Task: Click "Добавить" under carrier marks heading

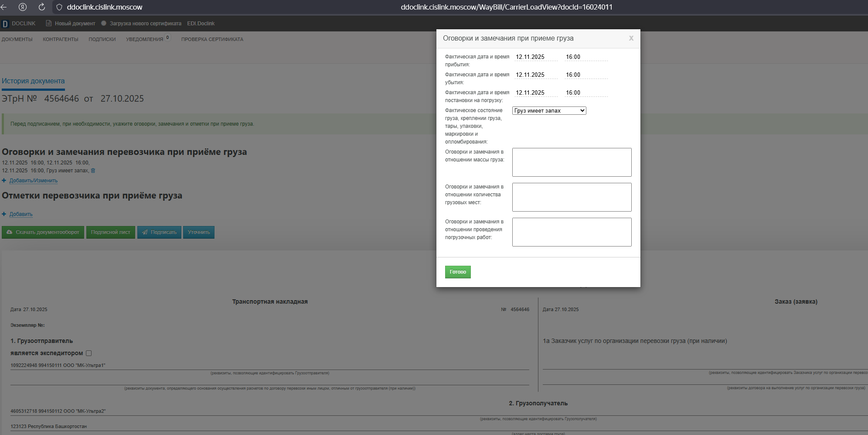Action: 21,214
